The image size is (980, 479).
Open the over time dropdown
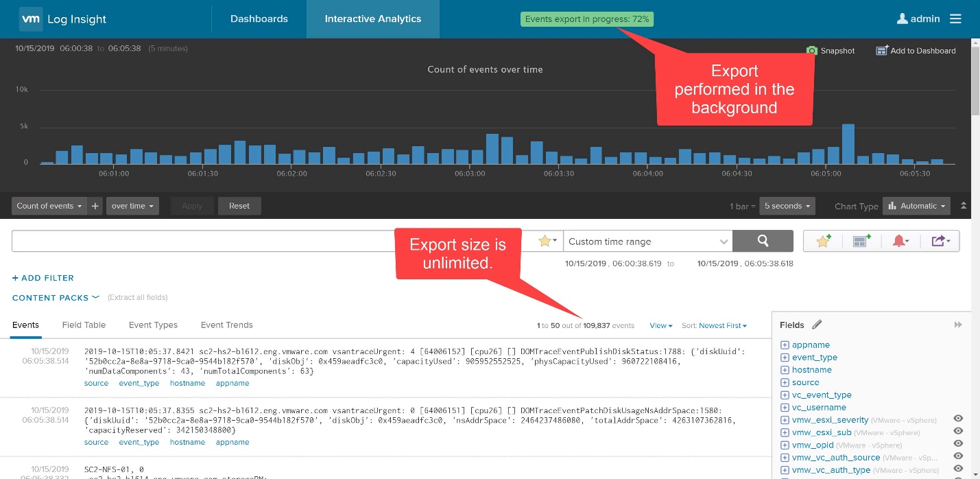pos(133,206)
